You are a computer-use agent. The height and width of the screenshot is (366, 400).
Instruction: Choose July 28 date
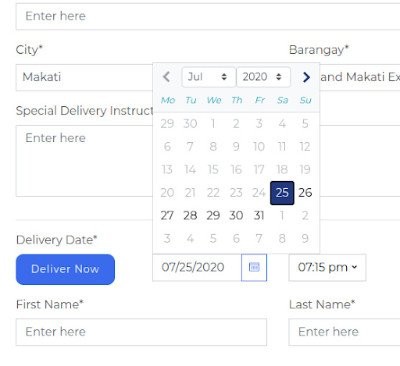coord(190,216)
